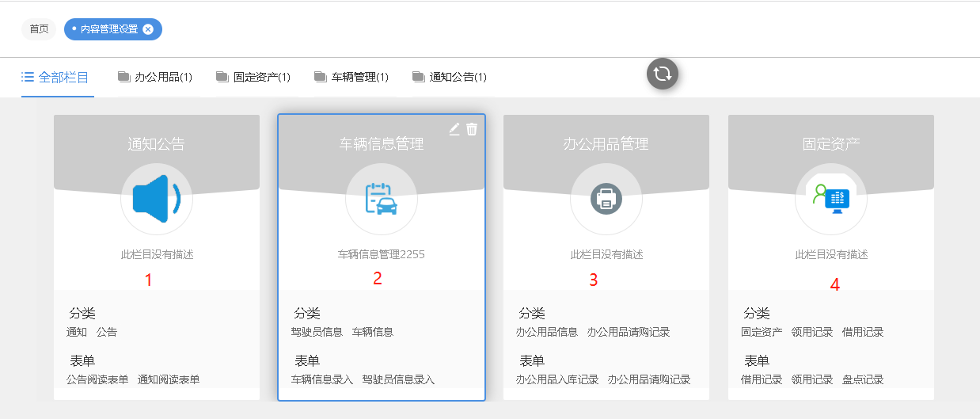Open the 车辆管理(1) category tab
This screenshot has height=419, width=980.
[x=351, y=77]
